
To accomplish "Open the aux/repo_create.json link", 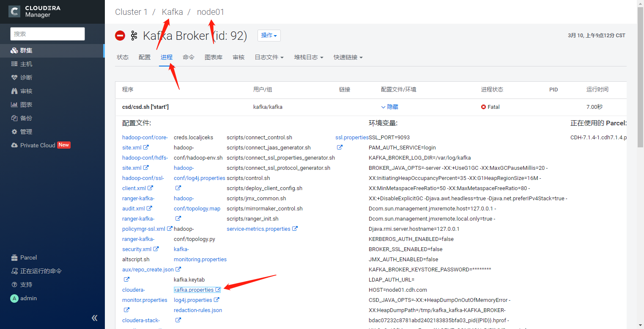I will pyautogui.click(x=148, y=270).
